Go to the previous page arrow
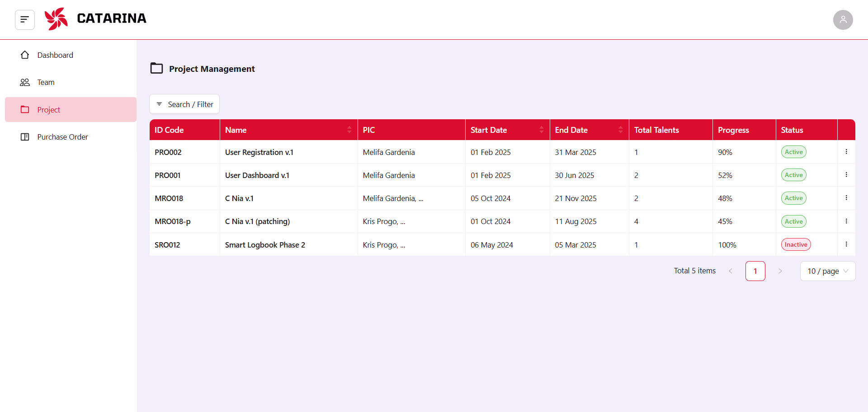868x412 pixels. pos(731,271)
